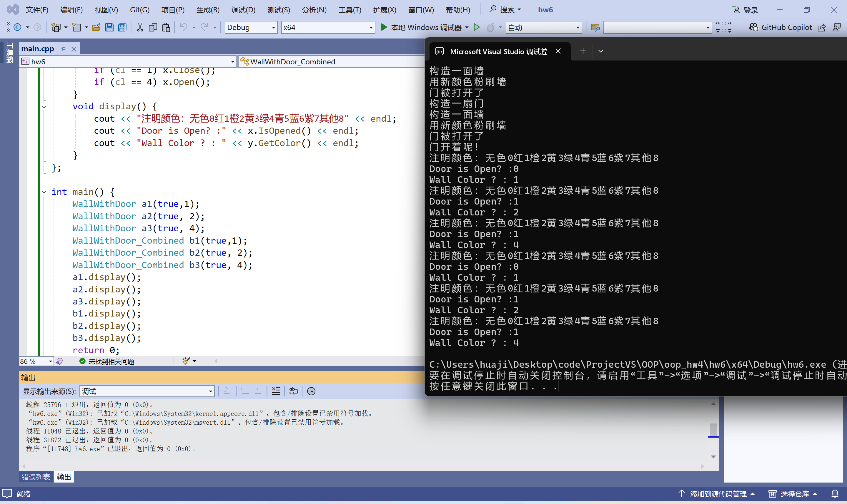Image resolution: width=847 pixels, height=504 pixels.
Task: Open the 调试(D) menu
Action: (243, 10)
